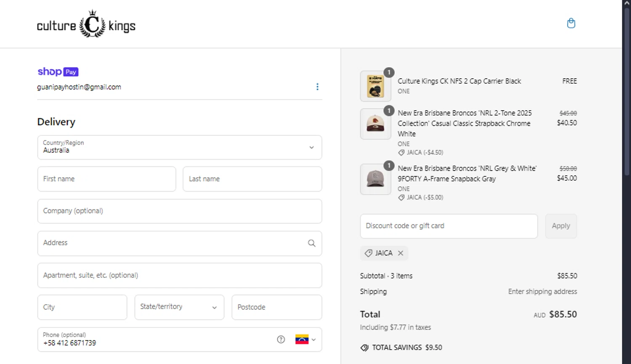631x364 pixels.
Task: Click the Apply discount button
Action: (x=561, y=226)
